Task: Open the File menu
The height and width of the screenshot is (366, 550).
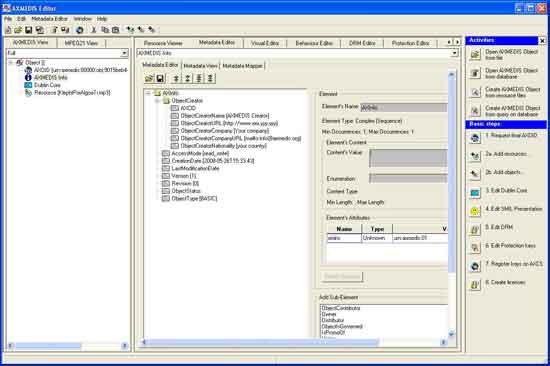Action: pyautogui.click(x=8, y=19)
